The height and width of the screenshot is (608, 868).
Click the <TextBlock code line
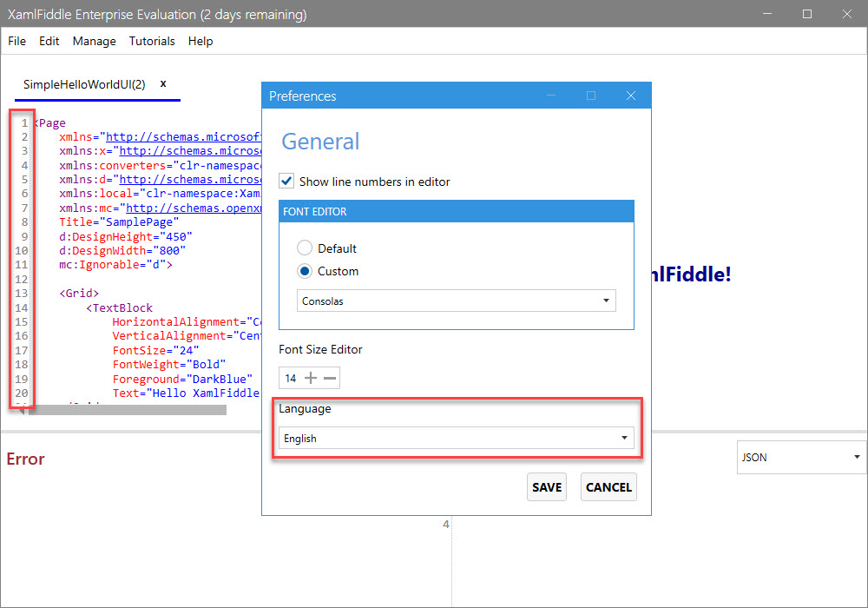point(119,307)
